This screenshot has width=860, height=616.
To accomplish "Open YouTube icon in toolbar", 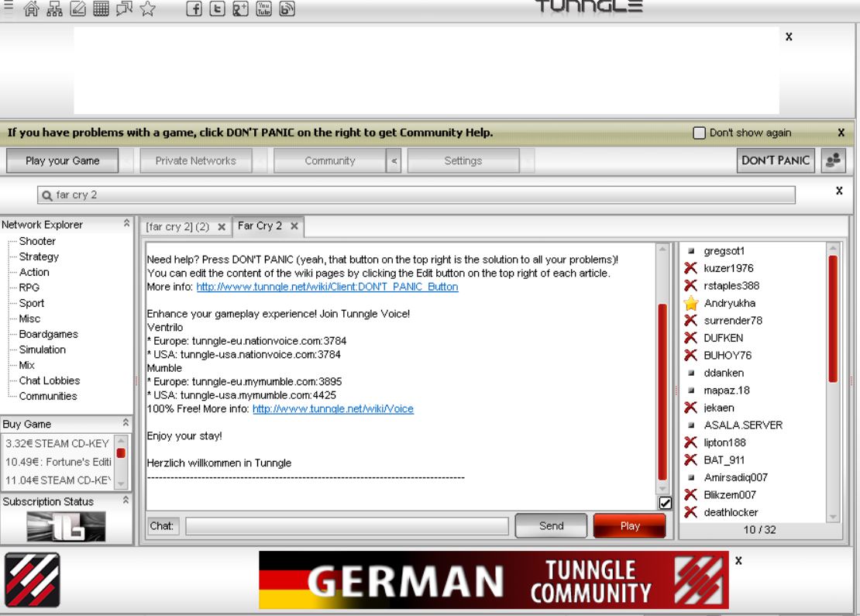I will tap(264, 9).
